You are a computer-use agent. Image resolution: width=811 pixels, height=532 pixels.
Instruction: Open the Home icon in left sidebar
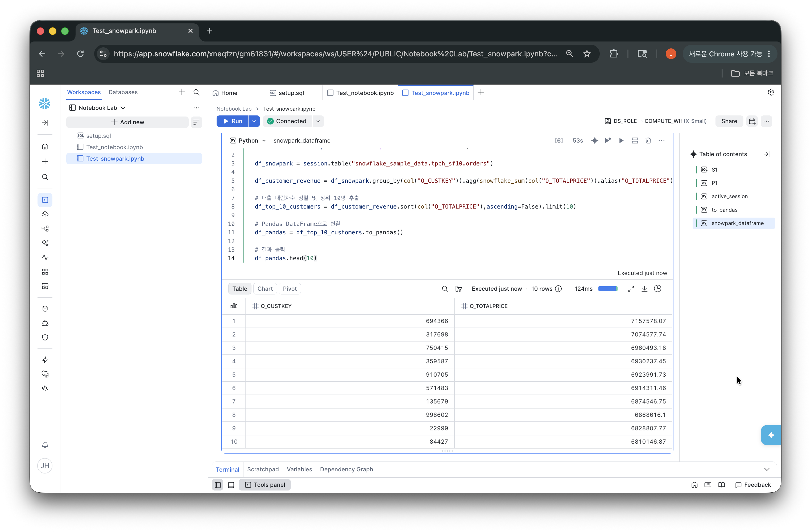(45, 147)
